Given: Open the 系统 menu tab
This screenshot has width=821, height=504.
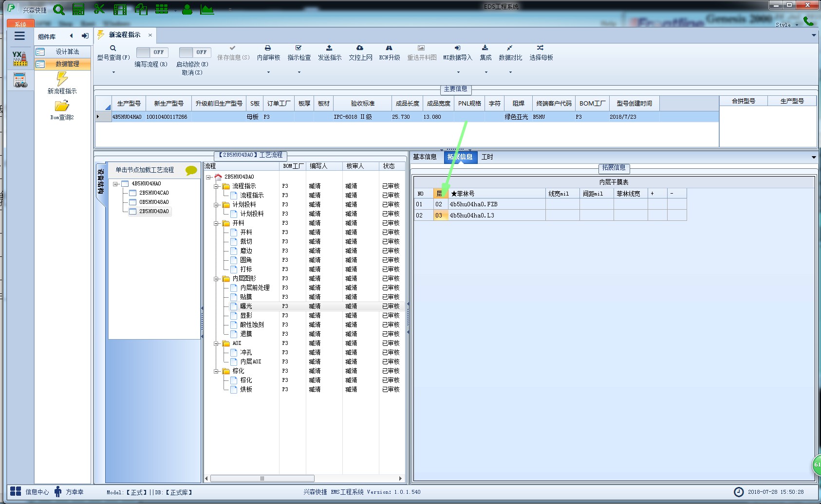Looking at the screenshot, I should point(20,24).
